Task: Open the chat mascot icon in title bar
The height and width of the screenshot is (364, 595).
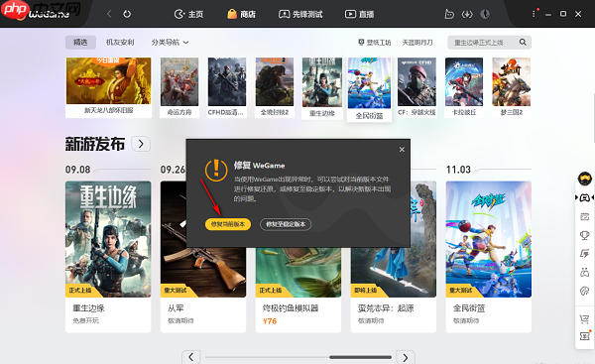Action: point(449,15)
